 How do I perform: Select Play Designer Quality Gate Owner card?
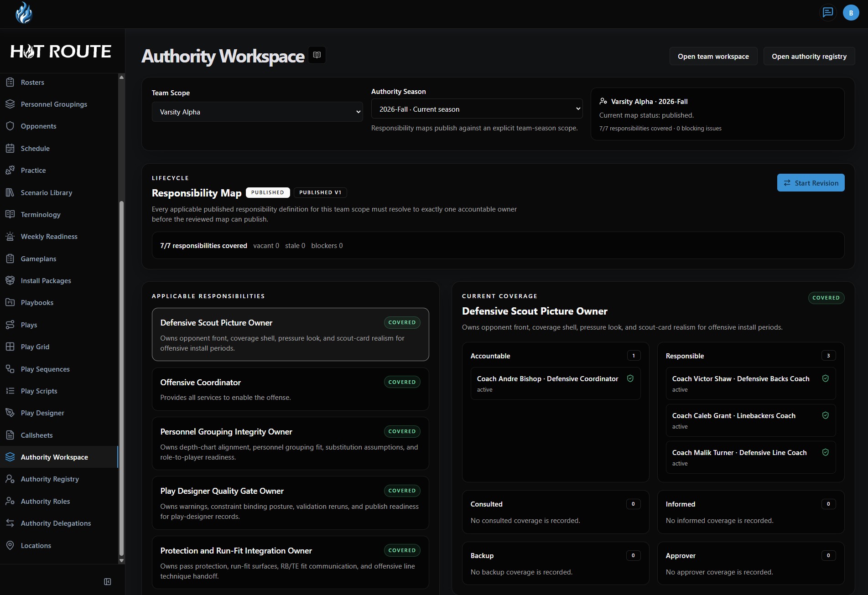(290, 502)
